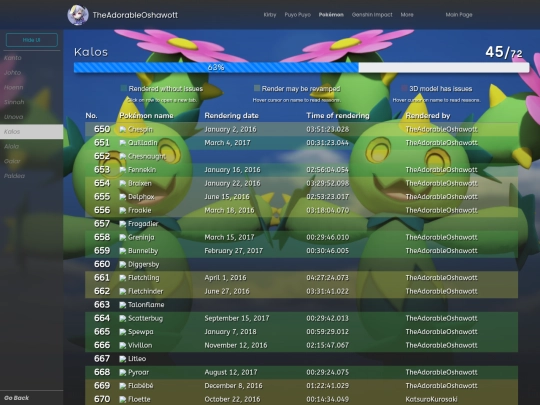Click the Hide UI button

coord(32,40)
